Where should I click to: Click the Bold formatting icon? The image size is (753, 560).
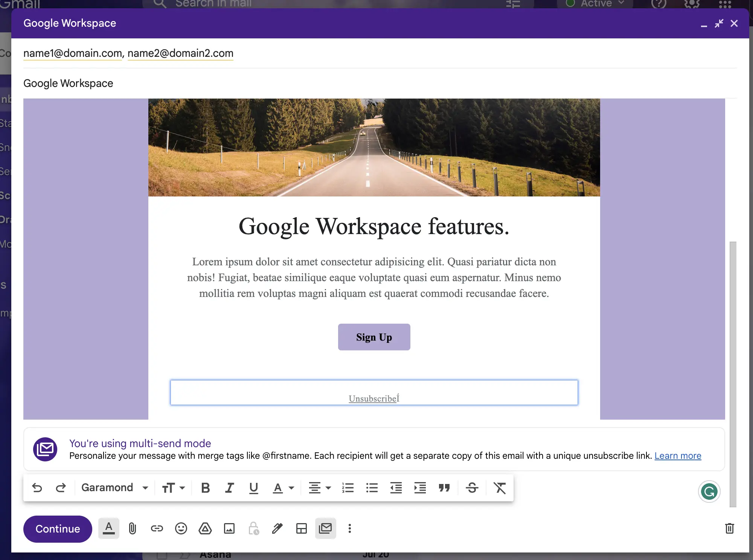(x=205, y=488)
